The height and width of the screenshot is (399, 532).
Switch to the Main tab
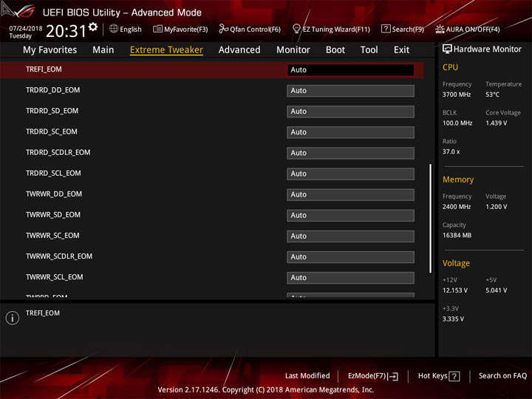(103, 50)
